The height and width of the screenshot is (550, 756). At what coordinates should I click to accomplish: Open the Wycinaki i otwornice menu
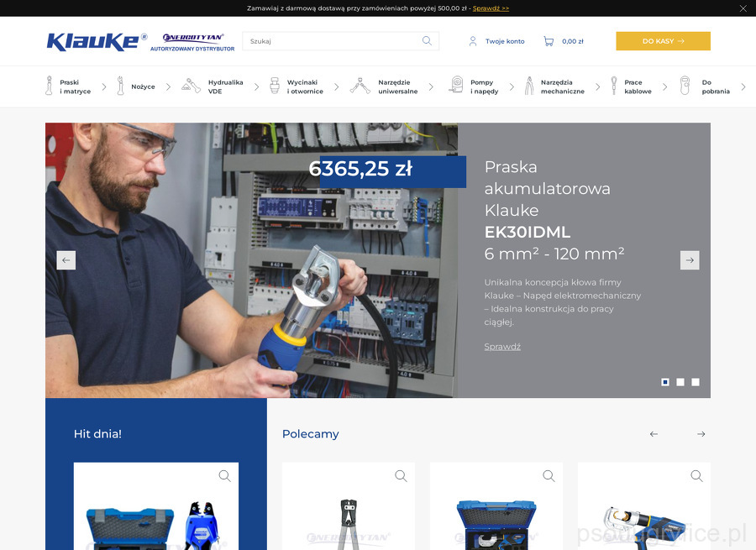305,86
